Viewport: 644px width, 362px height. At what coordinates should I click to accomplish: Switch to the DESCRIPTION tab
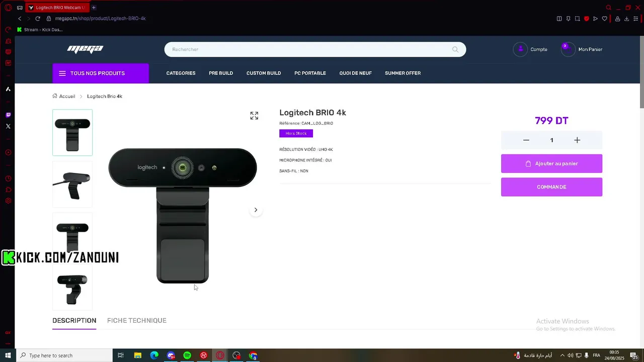74,320
